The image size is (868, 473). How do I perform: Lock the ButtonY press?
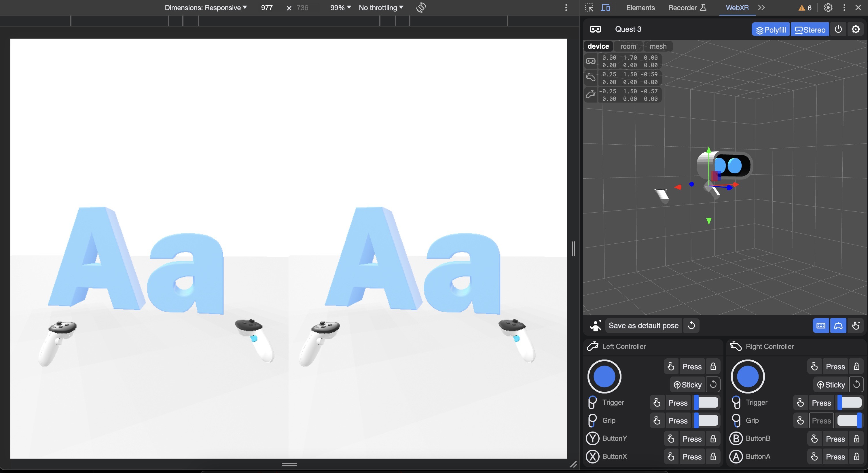point(713,439)
